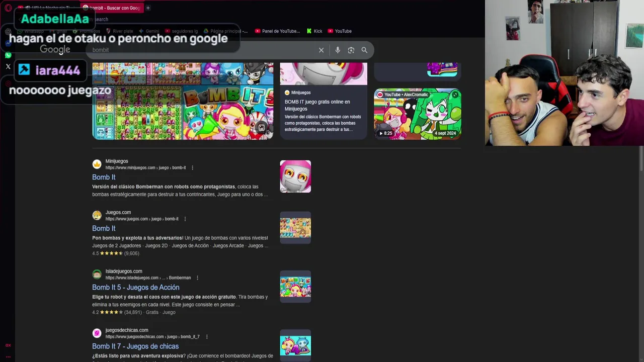Click the YouTube icon on AlexCromatic card

point(380,95)
